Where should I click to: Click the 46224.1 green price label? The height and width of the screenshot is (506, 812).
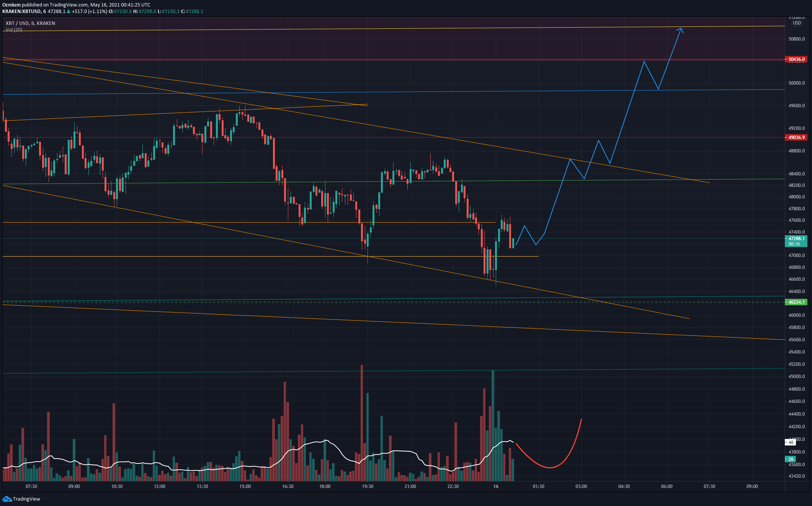point(796,302)
